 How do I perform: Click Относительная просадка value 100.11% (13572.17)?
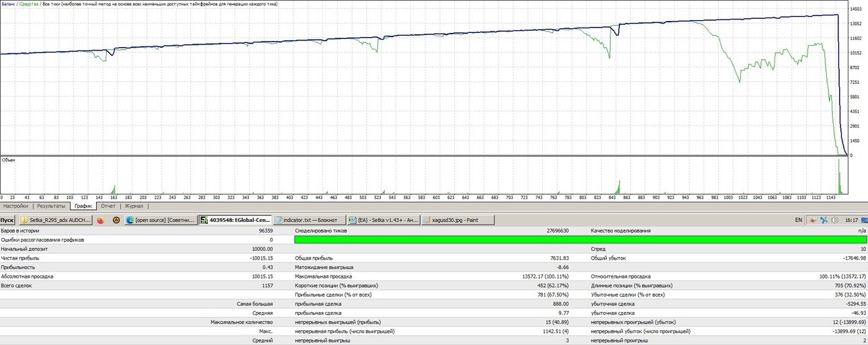[x=842, y=276]
